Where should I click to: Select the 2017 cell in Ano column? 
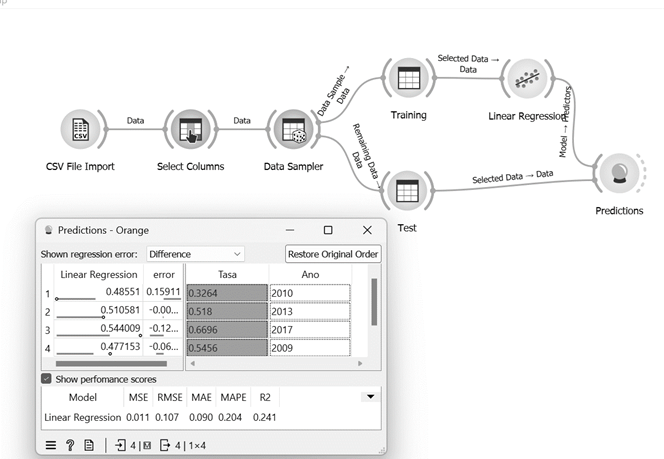310,330
